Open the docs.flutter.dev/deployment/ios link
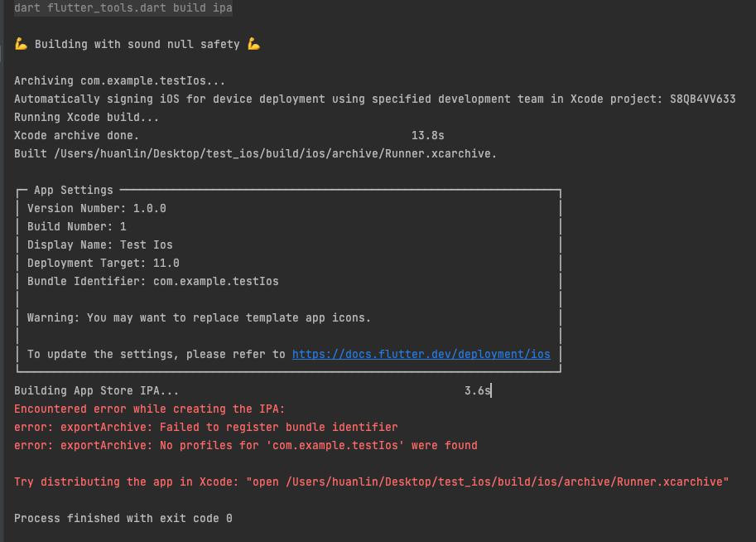The image size is (756, 542). pos(421,354)
